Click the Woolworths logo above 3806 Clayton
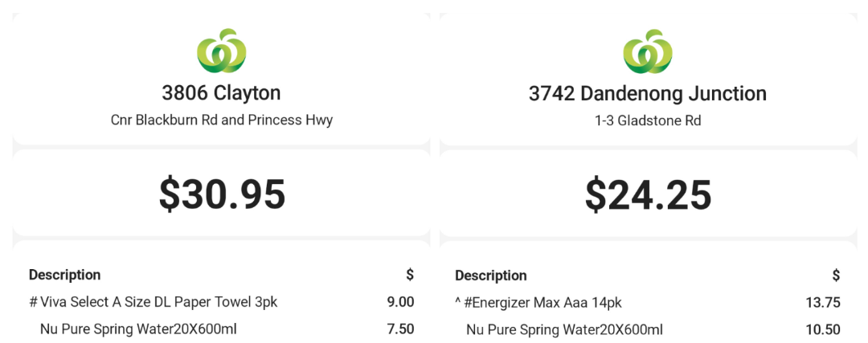This screenshot has height=343, width=868. (x=221, y=50)
